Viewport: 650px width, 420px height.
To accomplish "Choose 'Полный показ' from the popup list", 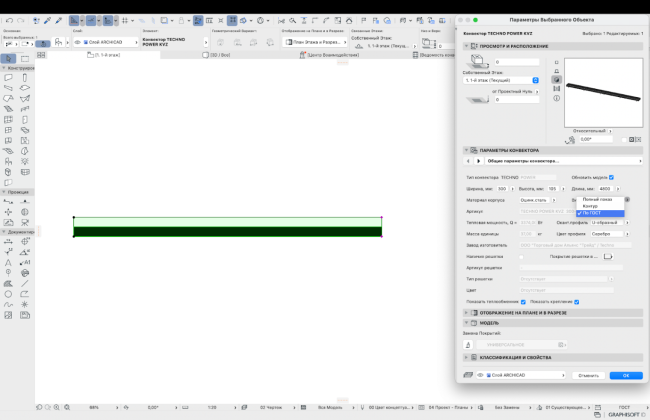I will click(x=598, y=200).
